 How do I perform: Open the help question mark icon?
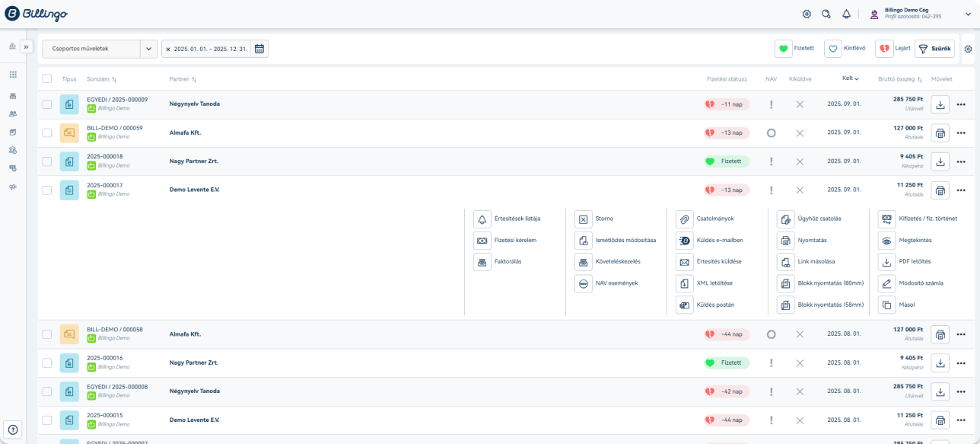13,430
